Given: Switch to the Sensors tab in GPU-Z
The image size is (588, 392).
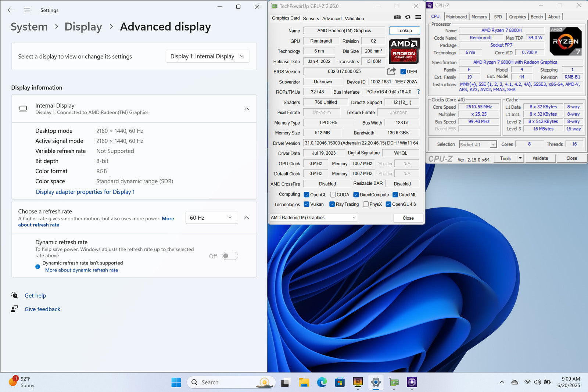Looking at the screenshot, I should tap(311, 18).
